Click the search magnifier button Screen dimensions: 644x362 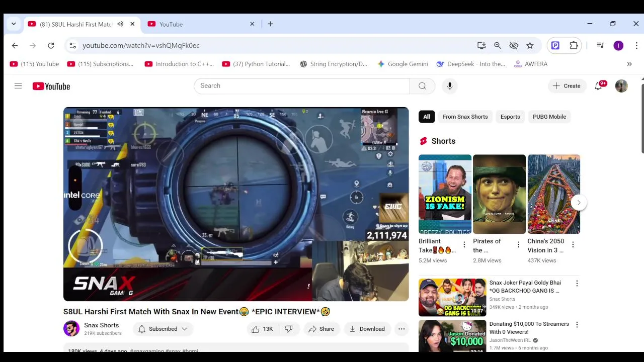tap(422, 86)
